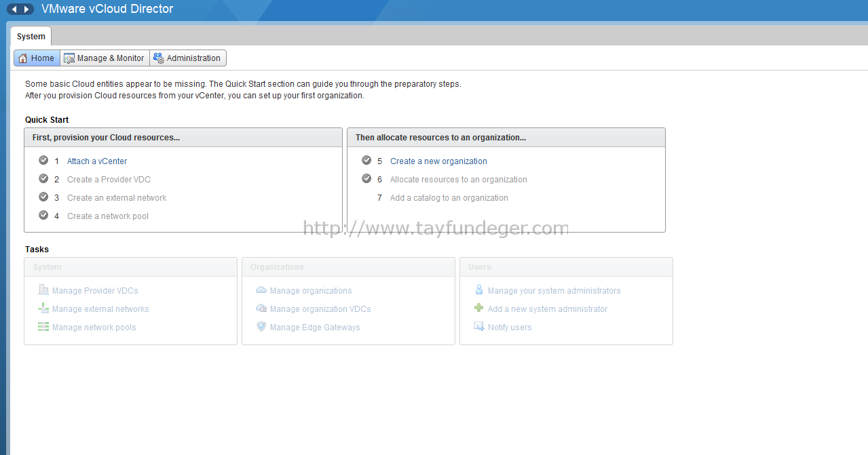
Task: Click Add a catalog to an organization
Action: (449, 198)
